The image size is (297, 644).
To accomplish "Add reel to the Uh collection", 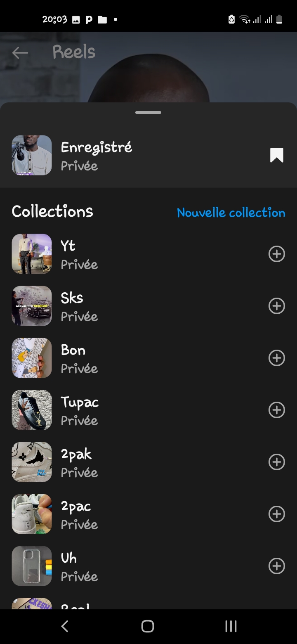I will click(276, 566).
